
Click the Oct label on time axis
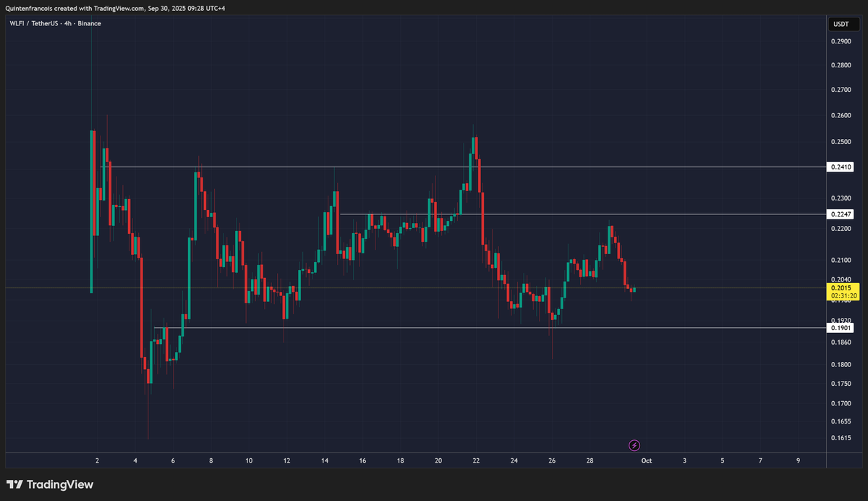coord(647,460)
